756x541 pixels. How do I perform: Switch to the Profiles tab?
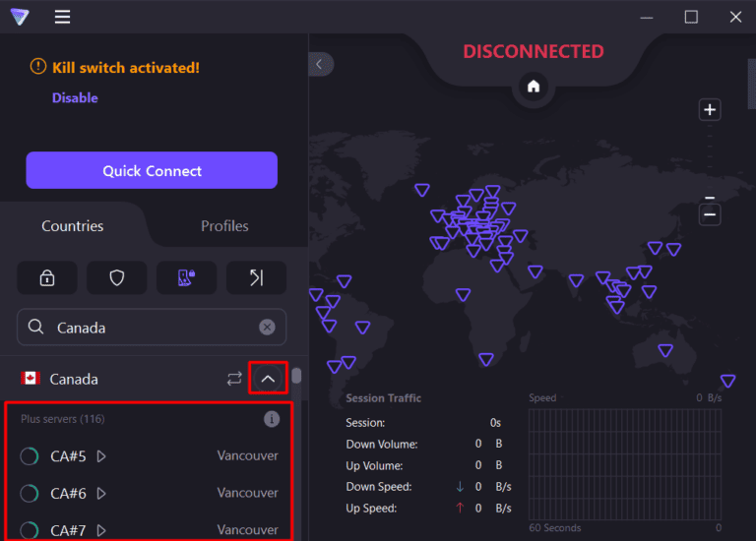pyautogui.click(x=224, y=226)
